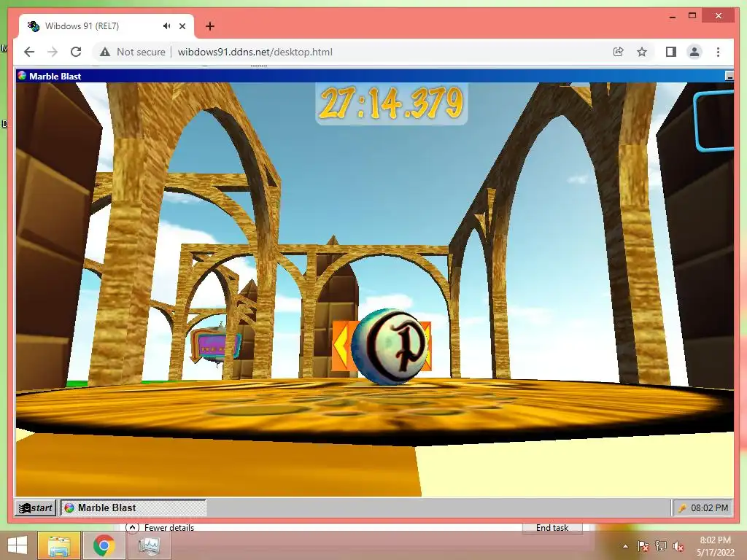Click the Action Center flag icon
Image resolution: width=747 pixels, height=560 pixels.
(x=643, y=546)
